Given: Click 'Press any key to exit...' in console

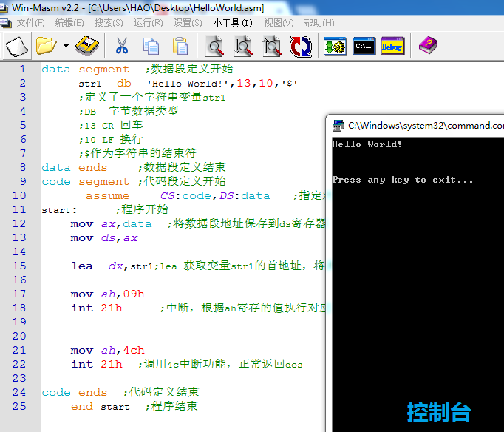Looking at the screenshot, I should click(x=403, y=180).
